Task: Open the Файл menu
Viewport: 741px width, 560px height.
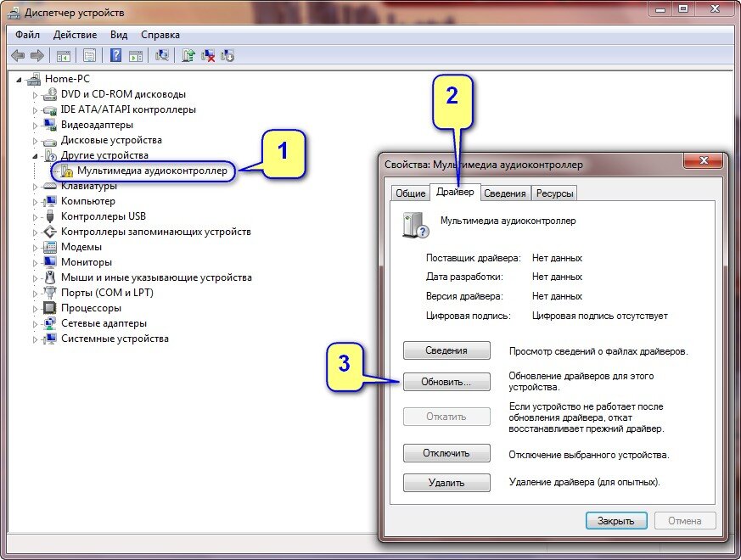Action: pos(27,35)
